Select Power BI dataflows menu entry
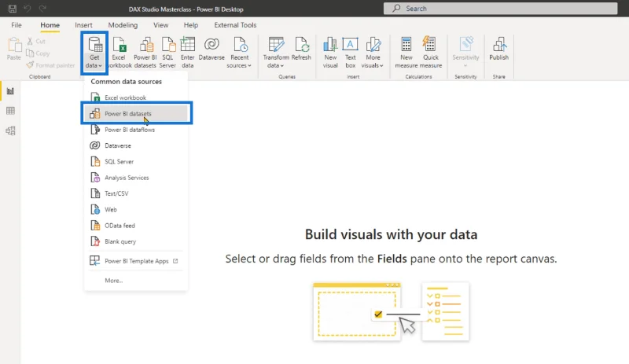Viewport: 629px width, 364px height. click(136, 130)
